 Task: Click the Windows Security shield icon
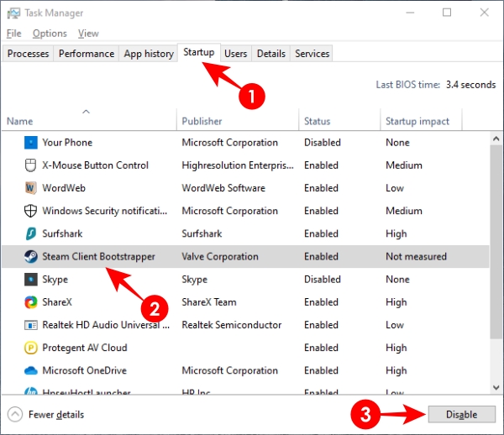[x=30, y=211]
